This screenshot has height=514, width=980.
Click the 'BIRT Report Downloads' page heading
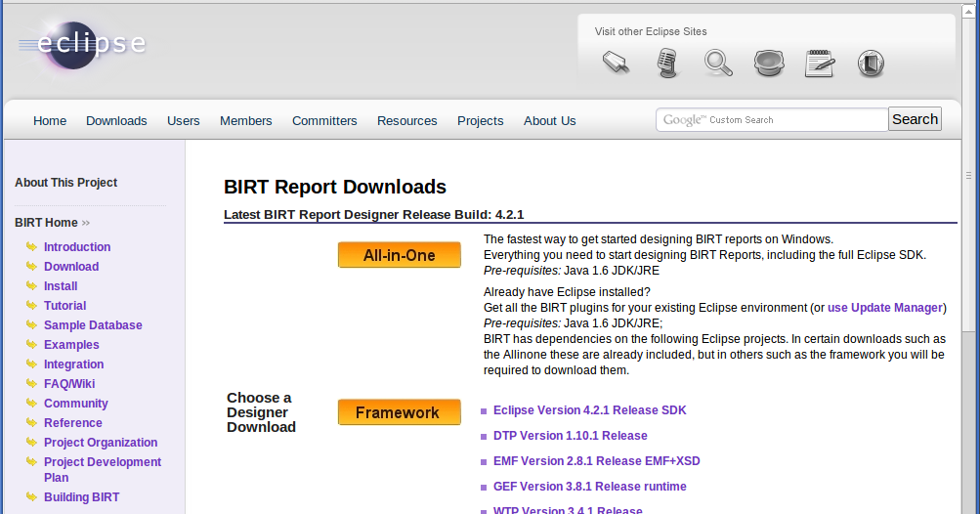click(x=335, y=187)
